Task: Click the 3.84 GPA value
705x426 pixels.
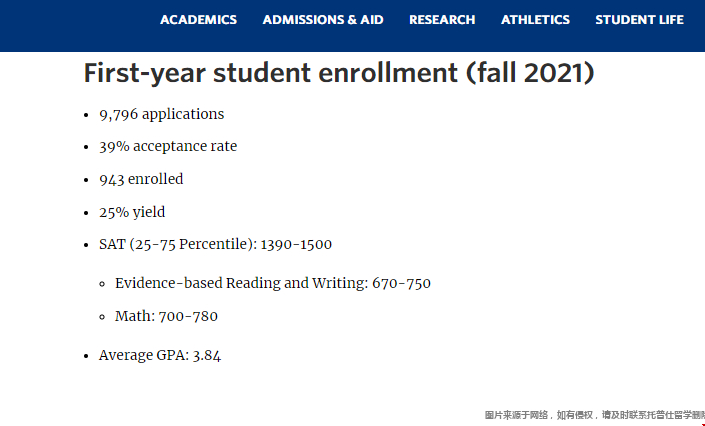Action: (x=205, y=355)
